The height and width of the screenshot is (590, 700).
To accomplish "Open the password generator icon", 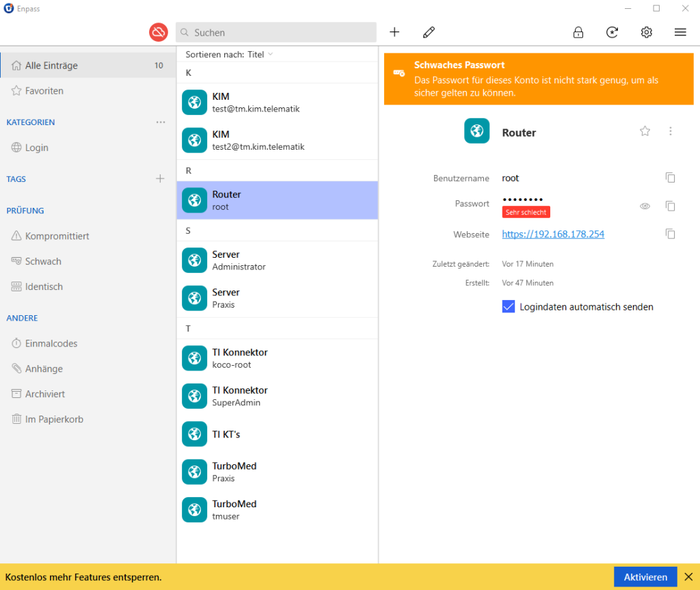I will click(x=612, y=32).
